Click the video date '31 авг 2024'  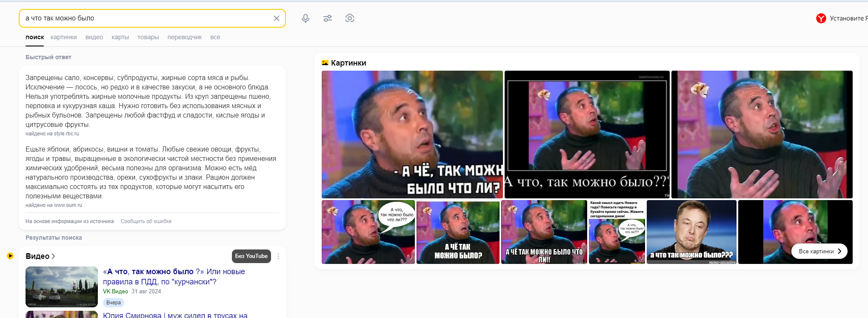146,292
